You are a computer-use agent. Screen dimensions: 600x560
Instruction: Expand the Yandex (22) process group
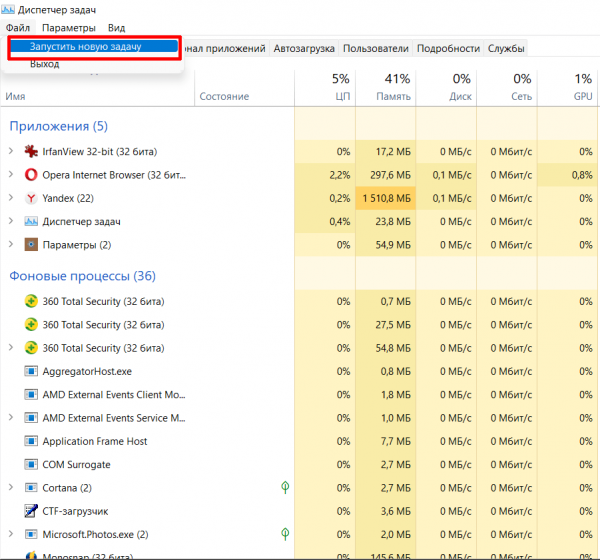[x=11, y=198]
